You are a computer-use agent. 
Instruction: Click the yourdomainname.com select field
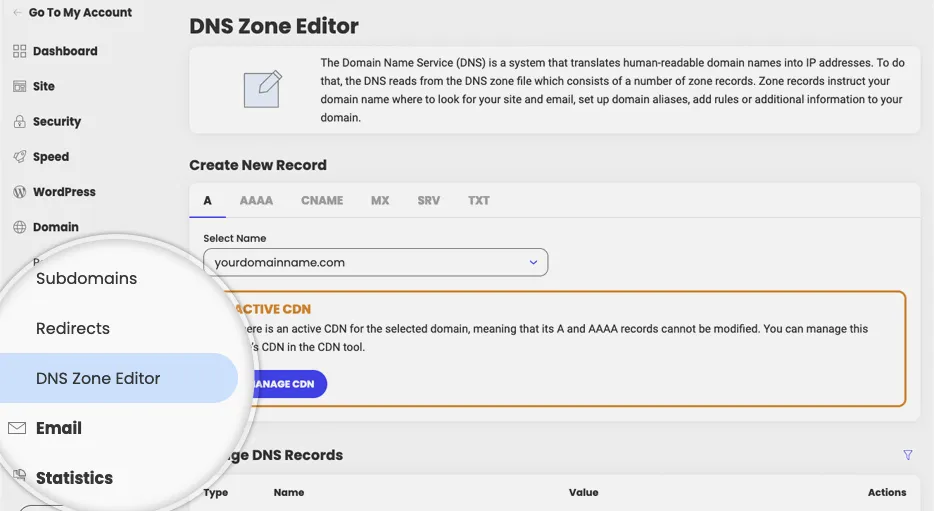[x=375, y=263]
